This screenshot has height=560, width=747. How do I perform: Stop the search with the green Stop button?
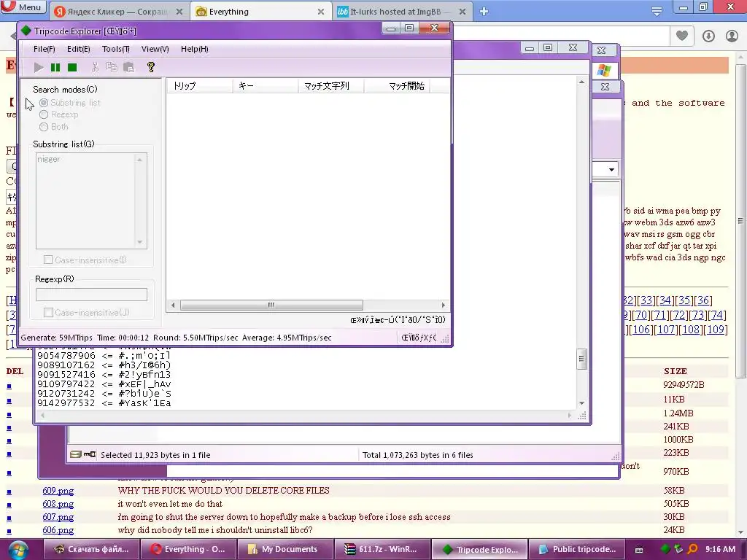click(72, 68)
